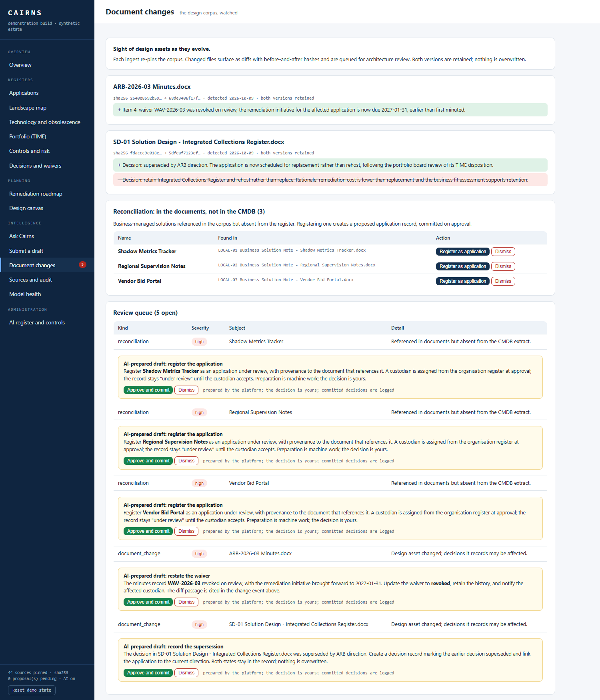Image resolution: width=600 pixels, height=700 pixels.
Task: Navigate to Controls and risk
Action: (29, 151)
